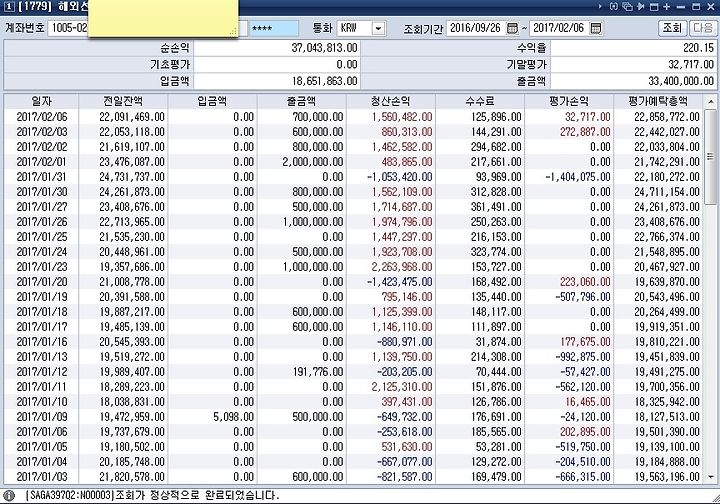Click withdrawal amount 2,000,000.00
The height and width of the screenshot is (504, 720).
[313, 162]
